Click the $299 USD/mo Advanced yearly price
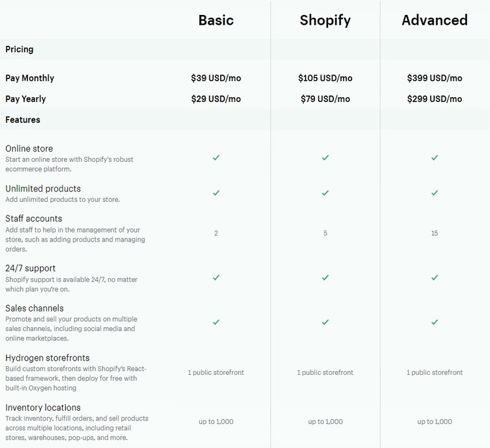The image size is (490, 448). (434, 99)
